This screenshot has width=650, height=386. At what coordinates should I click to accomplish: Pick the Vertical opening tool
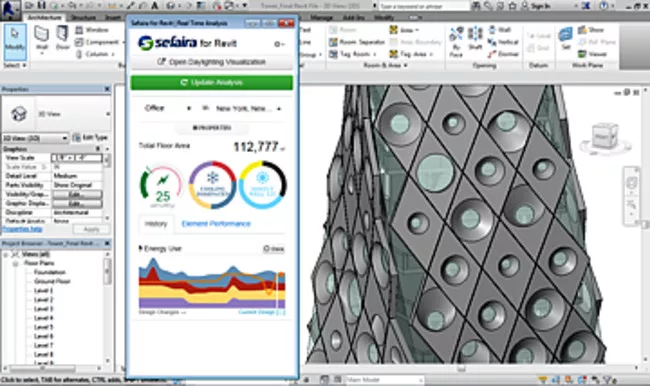tap(503, 42)
